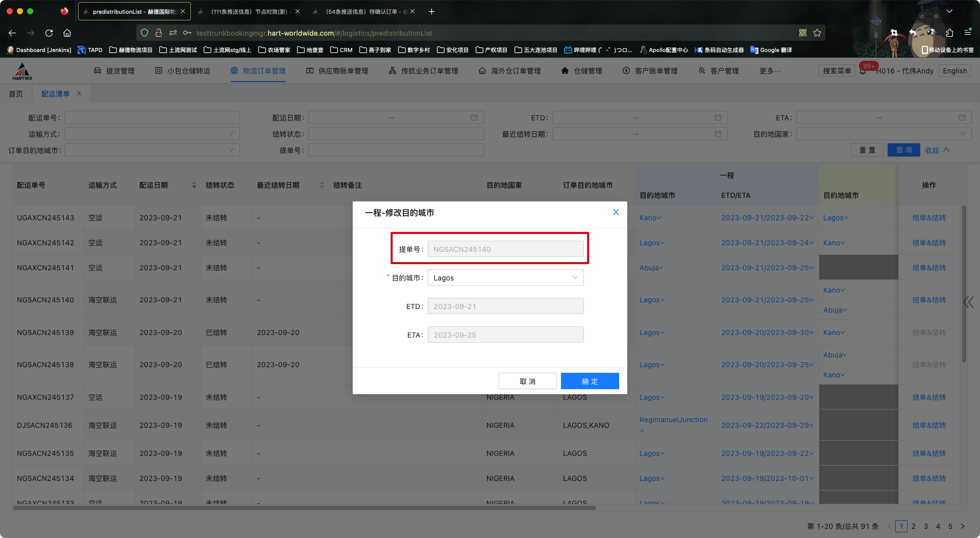Reload the page with browser refresh icon
The height and width of the screenshot is (538, 980).
pyautogui.click(x=49, y=33)
